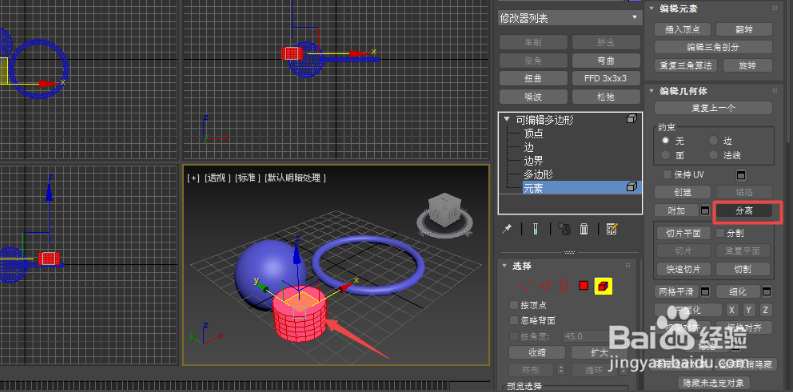
Task: Select constraint radio 边
Action: click(x=713, y=141)
